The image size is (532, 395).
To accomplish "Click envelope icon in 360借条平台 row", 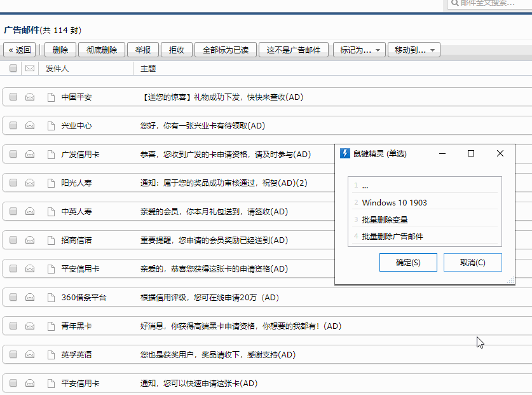I will point(30,298).
